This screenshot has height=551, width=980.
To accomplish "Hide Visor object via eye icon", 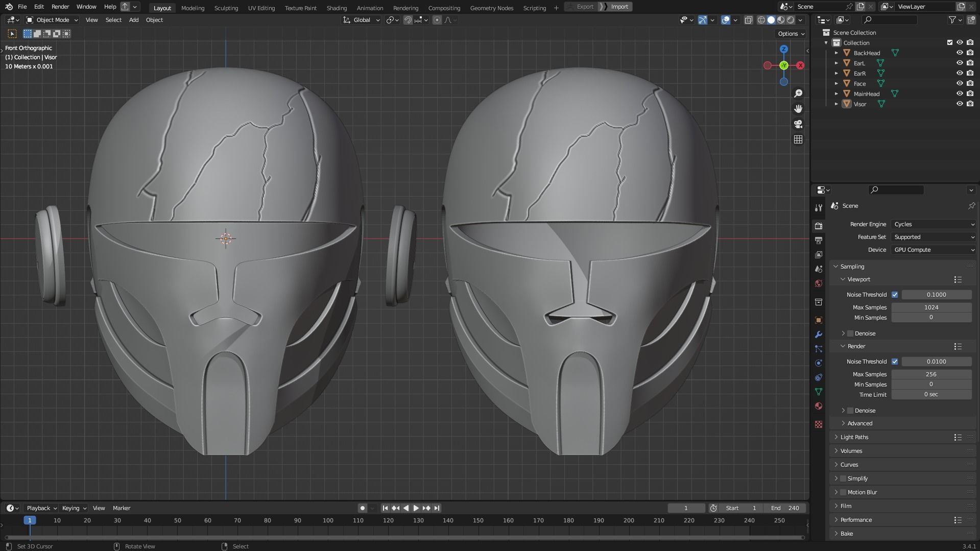I will click(x=960, y=104).
